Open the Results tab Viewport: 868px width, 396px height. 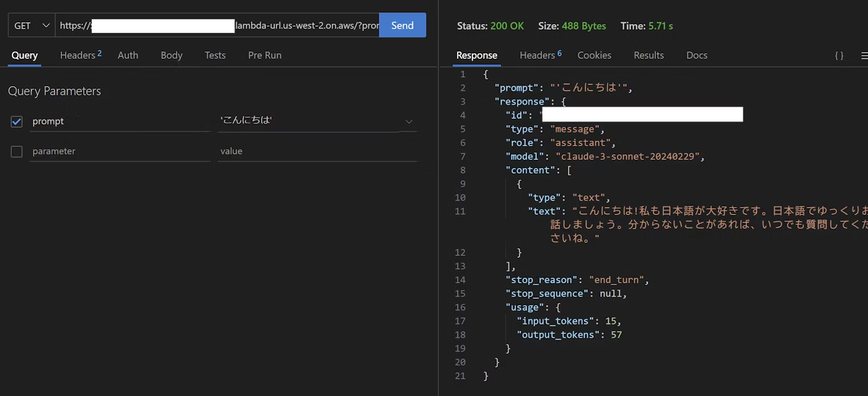(649, 55)
